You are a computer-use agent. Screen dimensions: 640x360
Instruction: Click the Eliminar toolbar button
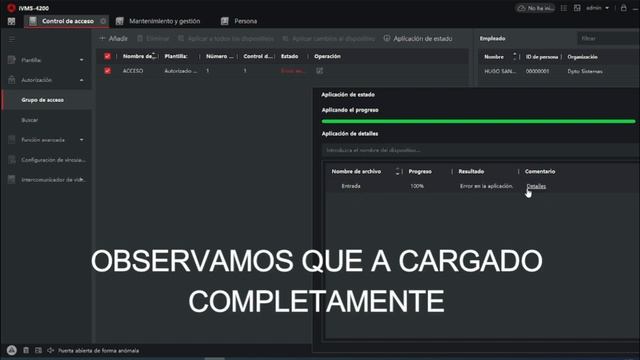pyautogui.click(x=153, y=38)
